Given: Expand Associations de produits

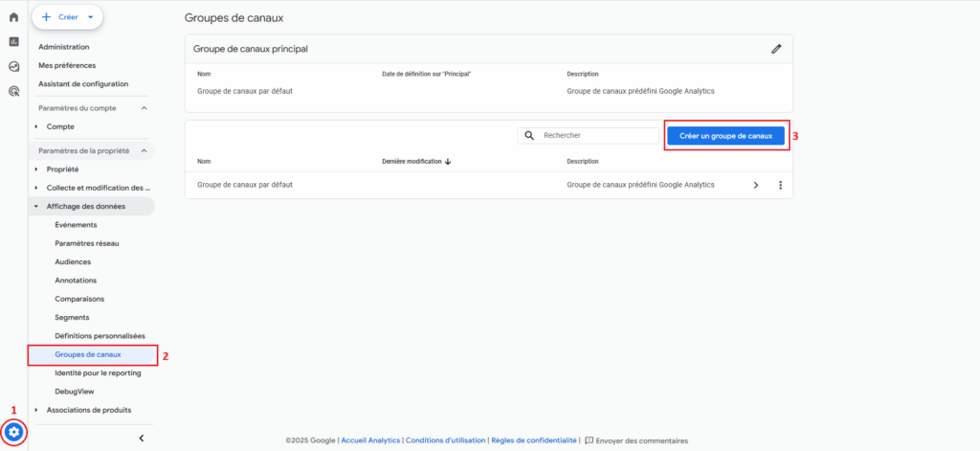Looking at the screenshot, I should [37, 410].
